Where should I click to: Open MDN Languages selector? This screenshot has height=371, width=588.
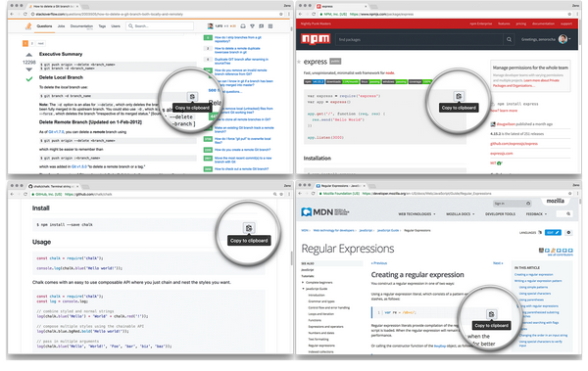tap(530, 232)
